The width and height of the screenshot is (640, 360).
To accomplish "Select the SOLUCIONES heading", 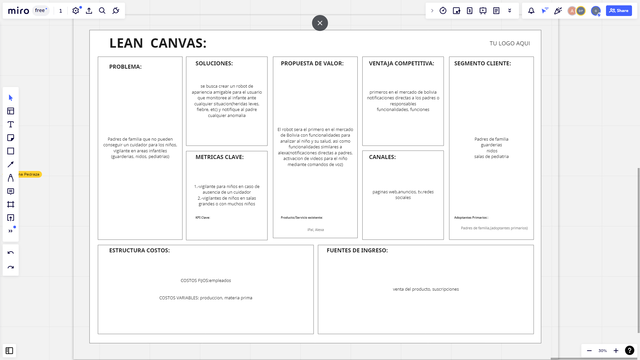I will pyautogui.click(x=214, y=63).
